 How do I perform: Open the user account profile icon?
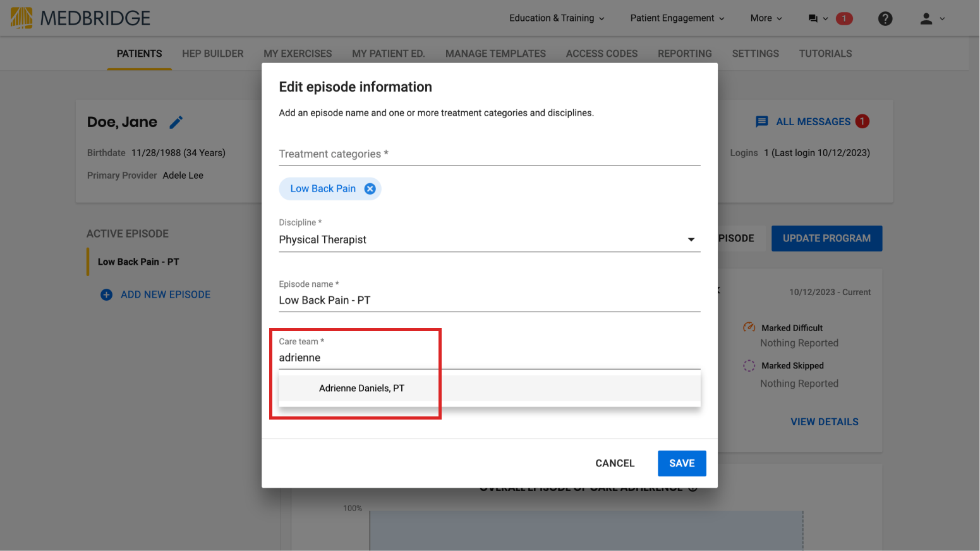point(926,18)
